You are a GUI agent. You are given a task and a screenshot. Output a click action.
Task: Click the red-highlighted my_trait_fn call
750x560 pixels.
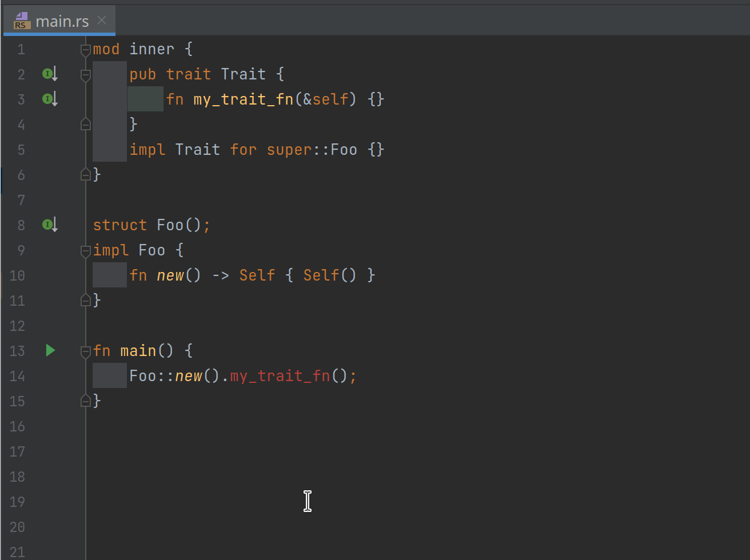(x=280, y=375)
